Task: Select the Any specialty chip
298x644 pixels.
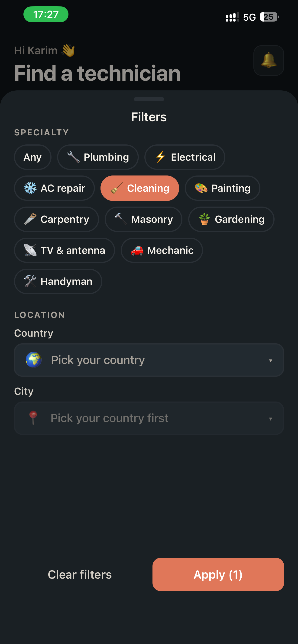Action: [x=32, y=157]
